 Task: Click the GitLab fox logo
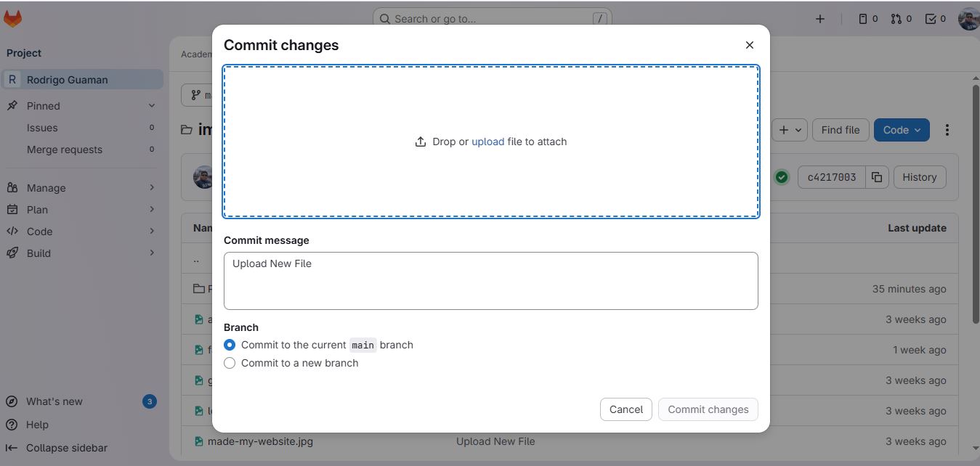click(13, 19)
